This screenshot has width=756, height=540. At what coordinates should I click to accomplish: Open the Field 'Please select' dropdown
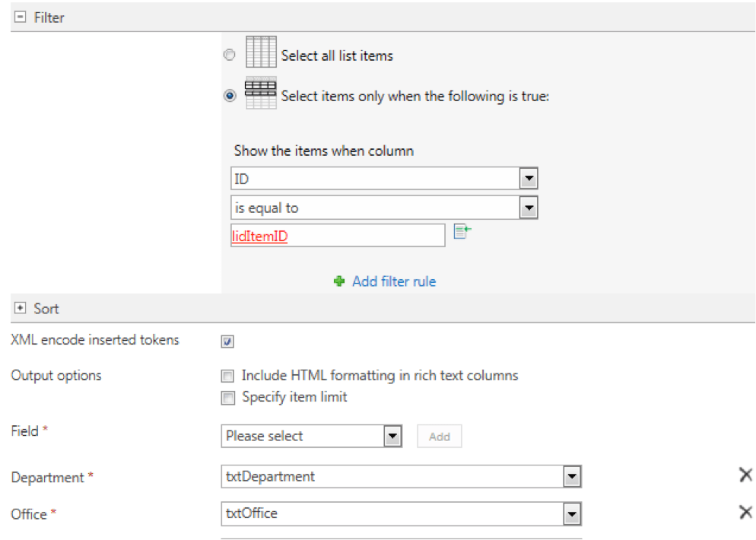[392, 437]
